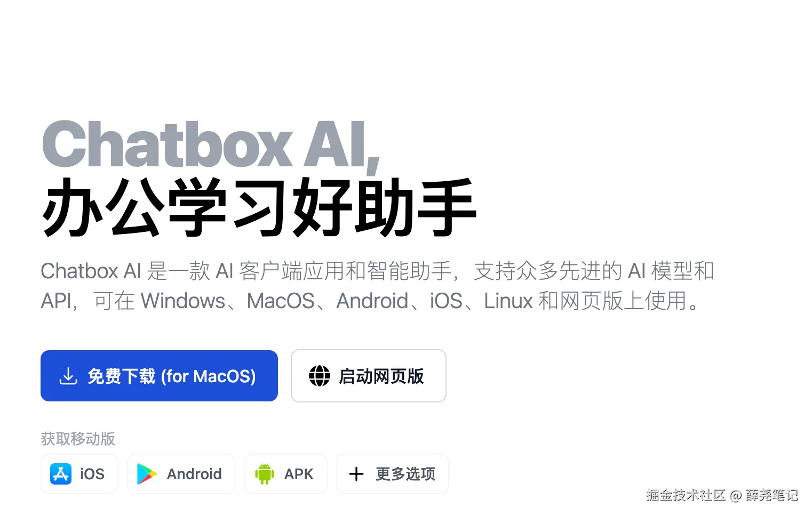The width and height of the screenshot is (812, 516).
Task: Click the gray Chatbox AI heading
Action: tap(211, 145)
